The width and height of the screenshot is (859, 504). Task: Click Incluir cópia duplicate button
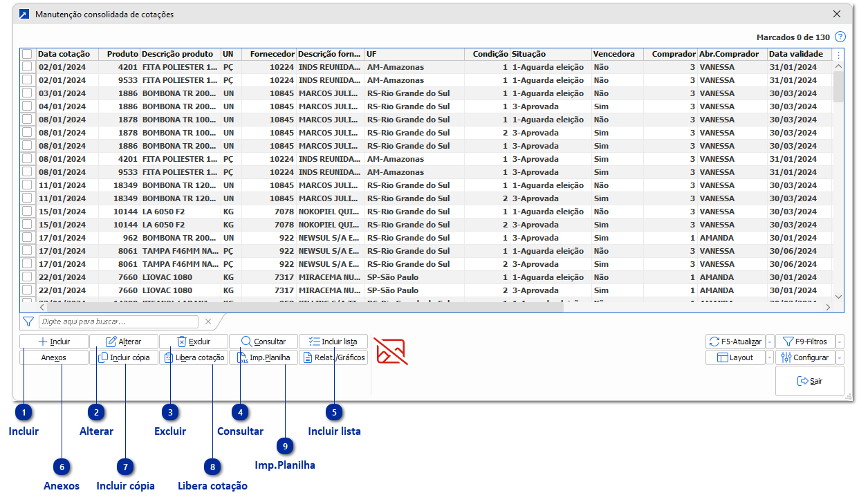pos(124,357)
